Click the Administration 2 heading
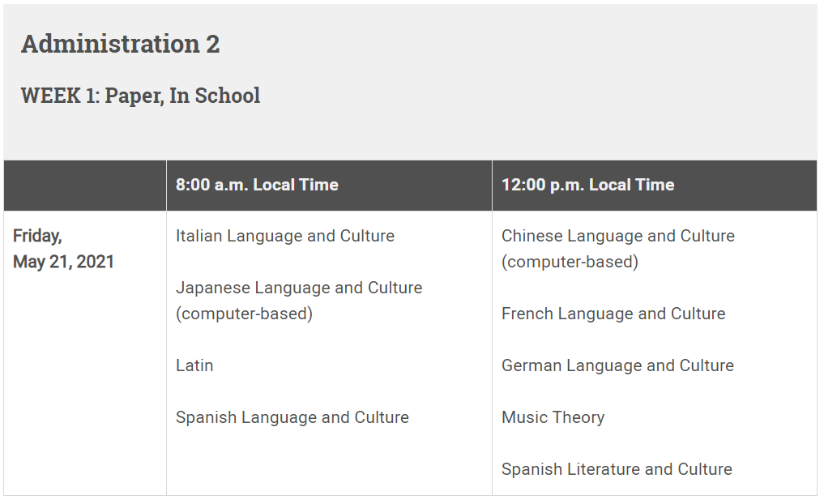Screen dimensions: 824x504 [x=121, y=44]
